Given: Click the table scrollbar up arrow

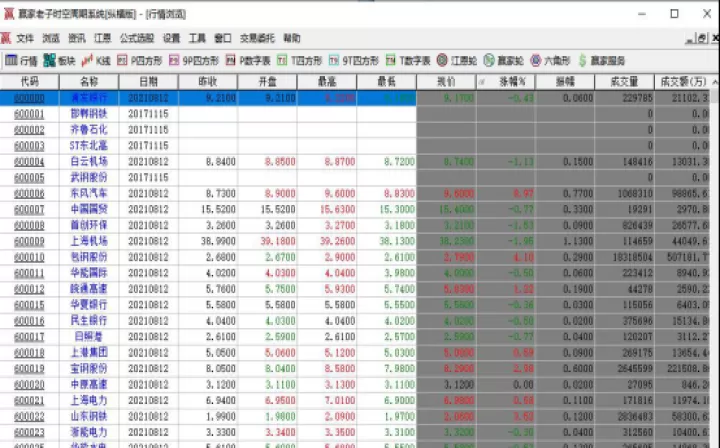Looking at the screenshot, I should 715,82.
